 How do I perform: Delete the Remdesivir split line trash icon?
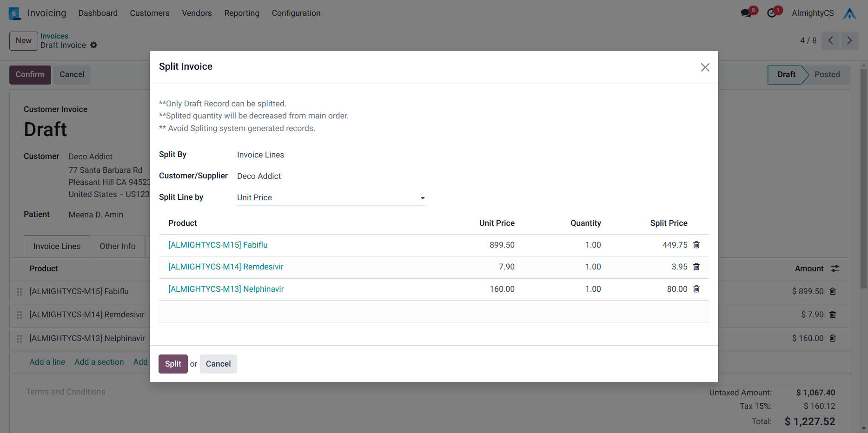click(x=696, y=267)
